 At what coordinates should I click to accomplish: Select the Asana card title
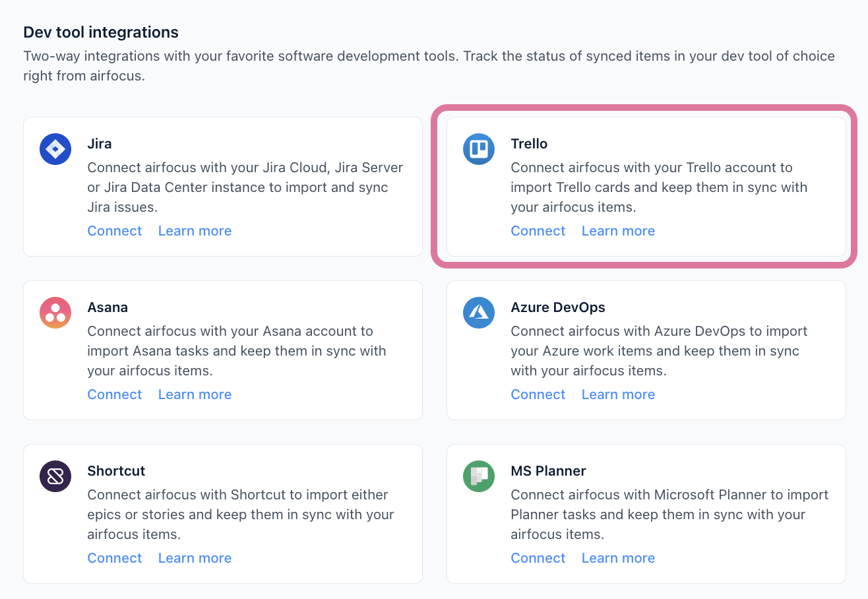(x=108, y=307)
